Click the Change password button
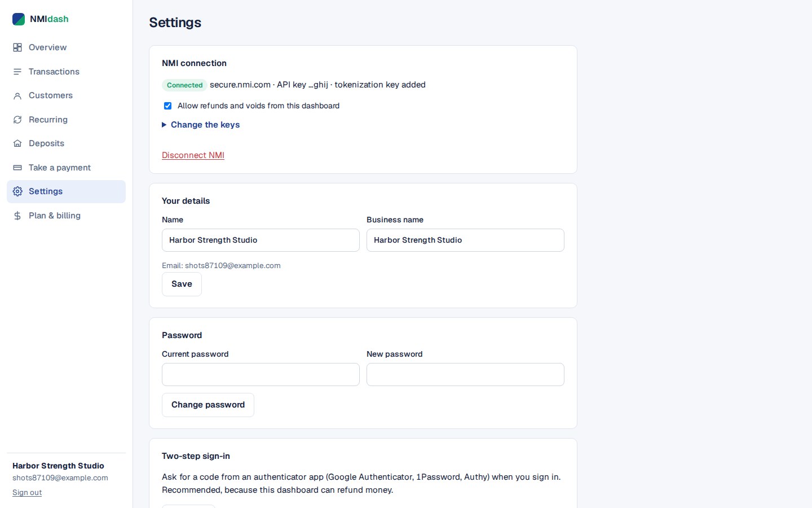The width and height of the screenshot is (812, 508). (x=208, y=405)
